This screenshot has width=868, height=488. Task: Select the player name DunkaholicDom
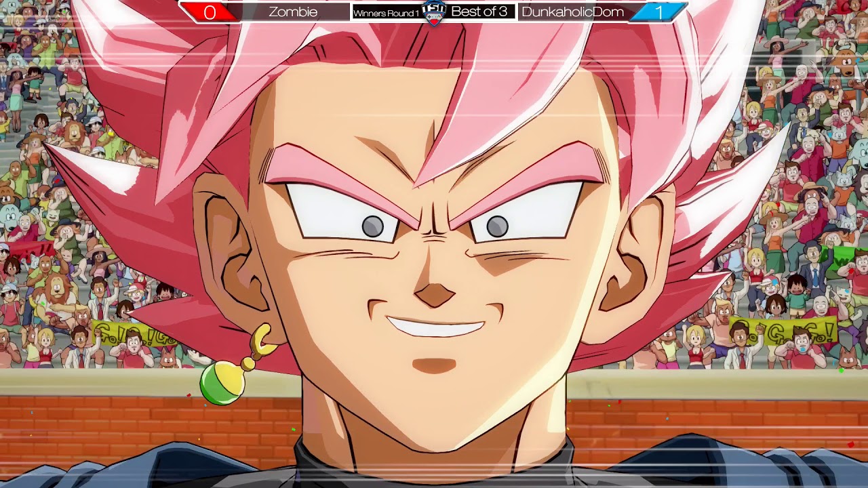tap(573, 12)
